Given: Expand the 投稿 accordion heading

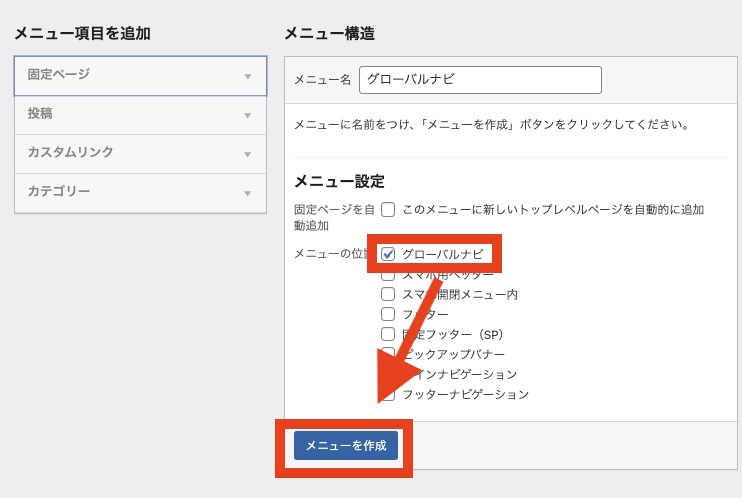Looking at the screenshot, I should pos(40,114).
